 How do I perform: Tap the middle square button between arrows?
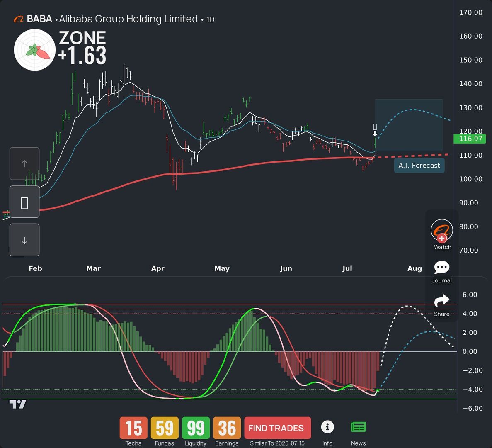(x=24, y=202)
